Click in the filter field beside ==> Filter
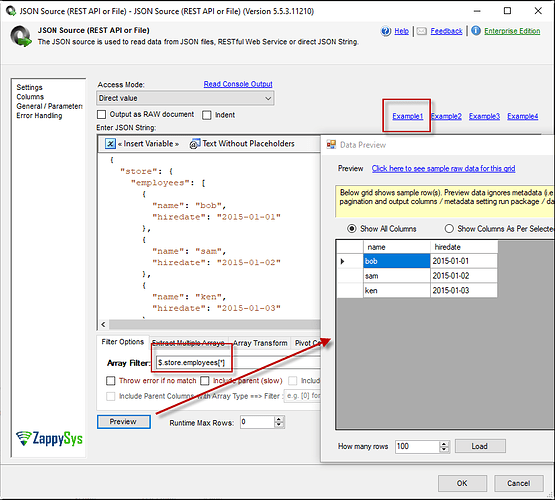 pyautogui.click(x=302, y=396)
